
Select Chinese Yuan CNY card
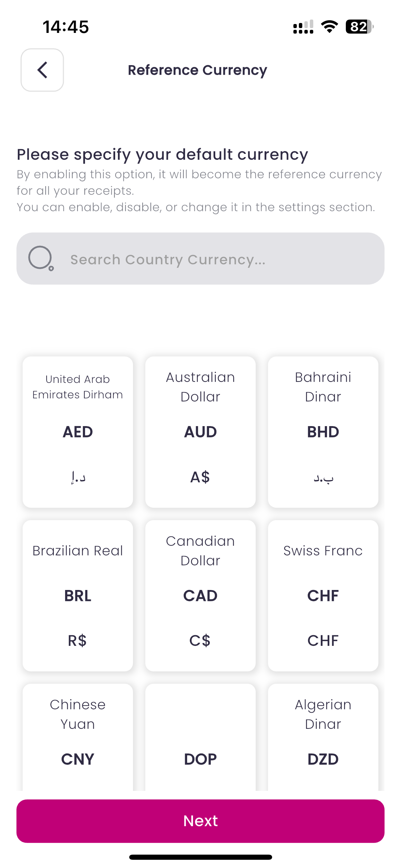pos(78,737)
